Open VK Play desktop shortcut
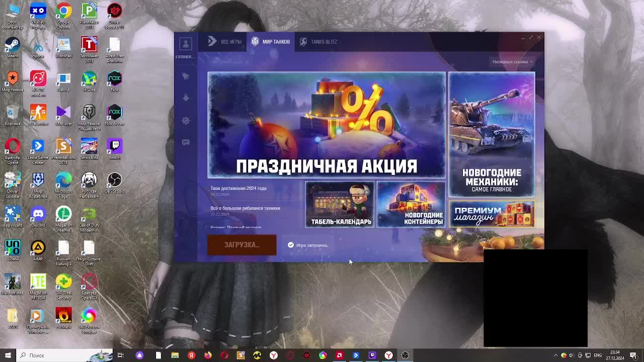 click(x=38, y=17)
